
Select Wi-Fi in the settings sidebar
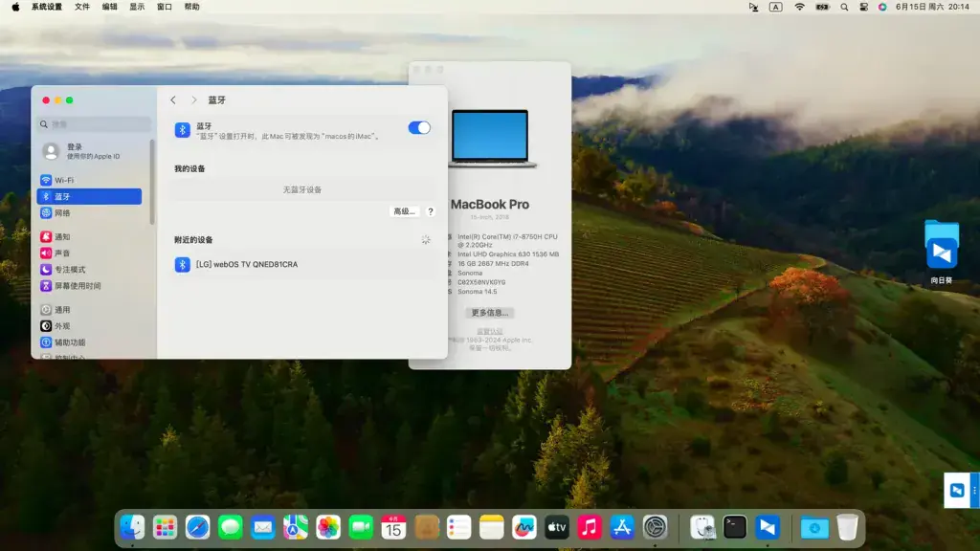[x=89, y=180]
